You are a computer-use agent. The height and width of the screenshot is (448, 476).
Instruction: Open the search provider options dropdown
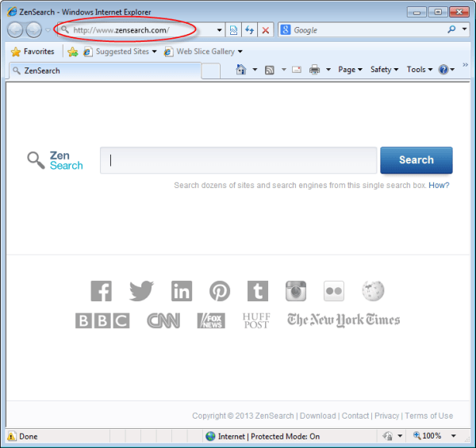464,29
